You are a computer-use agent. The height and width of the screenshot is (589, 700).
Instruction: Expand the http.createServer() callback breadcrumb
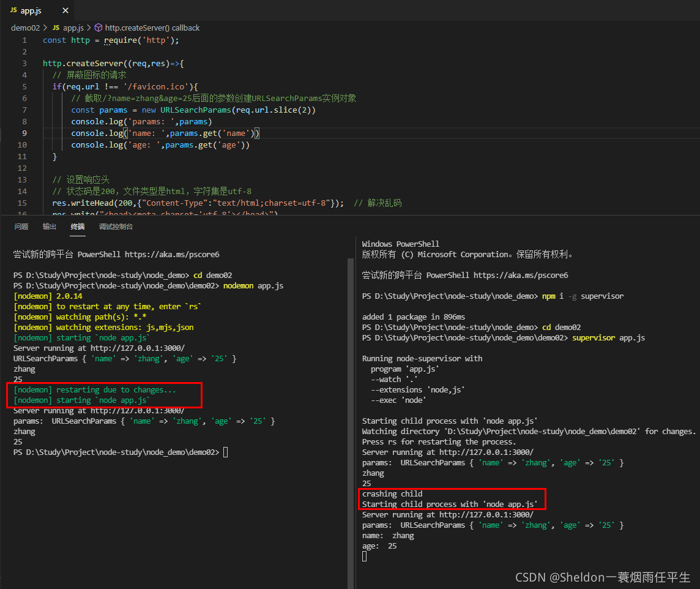coord(152,28)
